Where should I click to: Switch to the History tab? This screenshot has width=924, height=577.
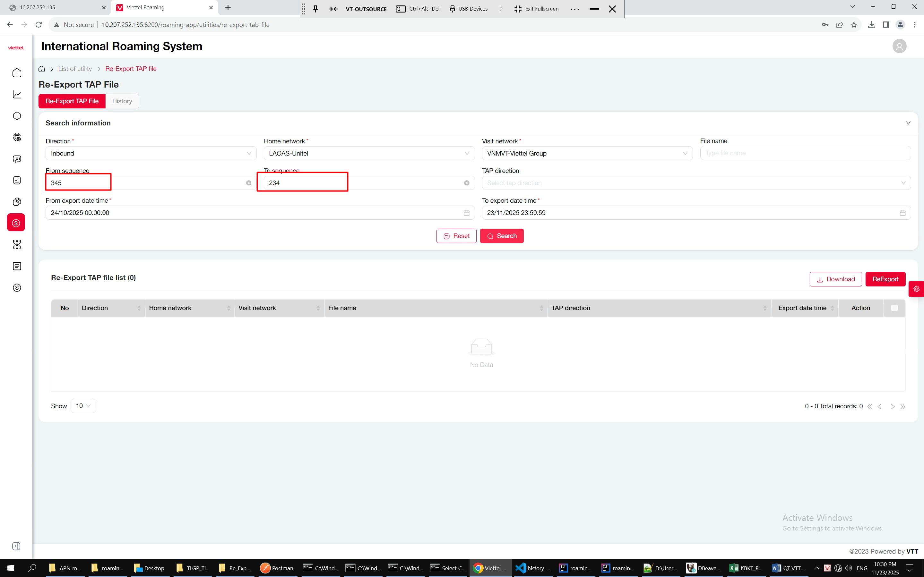click(122, 101)
